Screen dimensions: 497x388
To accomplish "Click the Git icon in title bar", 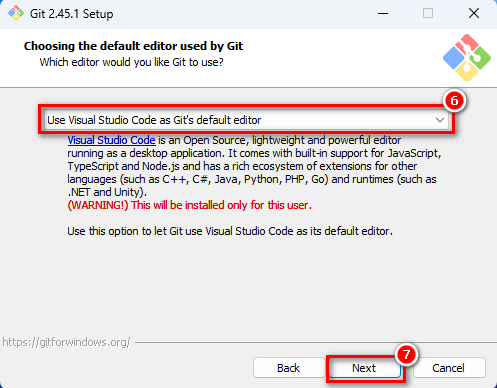I will tap(16, 13).
